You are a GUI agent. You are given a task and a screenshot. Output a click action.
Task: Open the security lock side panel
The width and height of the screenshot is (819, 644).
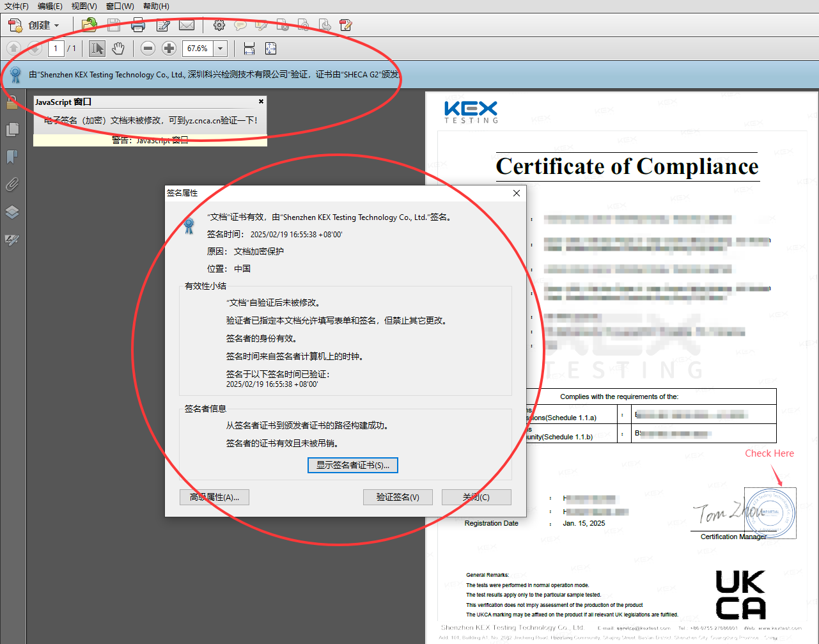click(x=12, y=102)
